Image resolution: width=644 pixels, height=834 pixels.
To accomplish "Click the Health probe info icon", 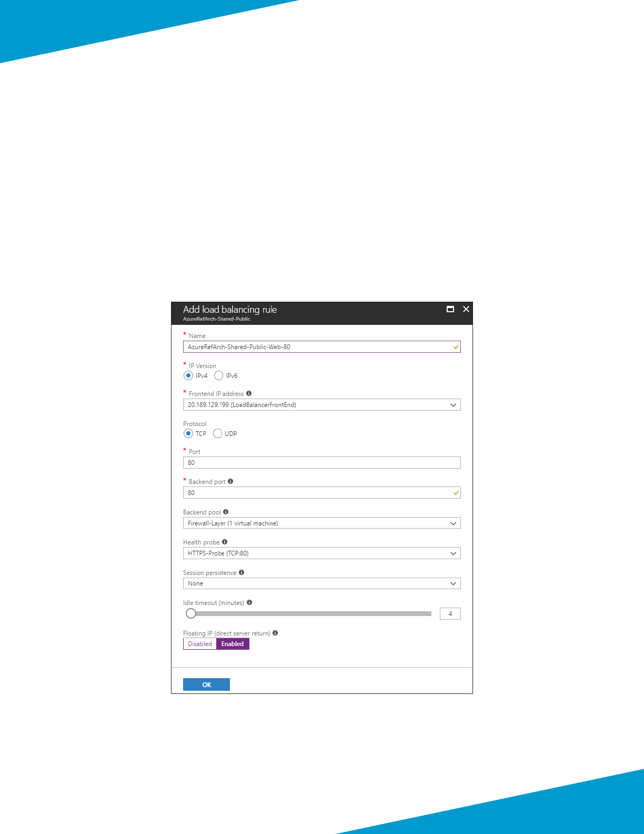I will click(225, 542).
